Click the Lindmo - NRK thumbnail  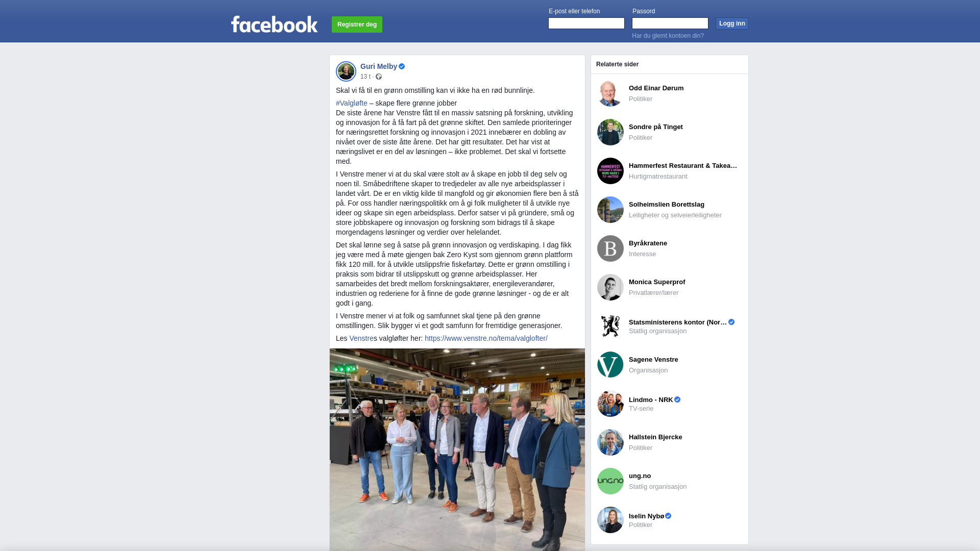tap(610, 404)
